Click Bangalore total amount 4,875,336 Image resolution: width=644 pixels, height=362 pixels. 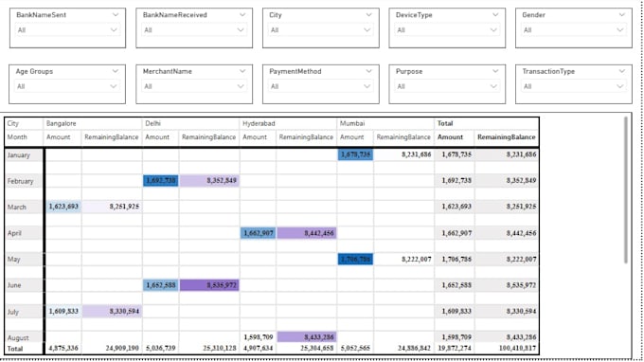pyautogui.click(x=63, y=348)
